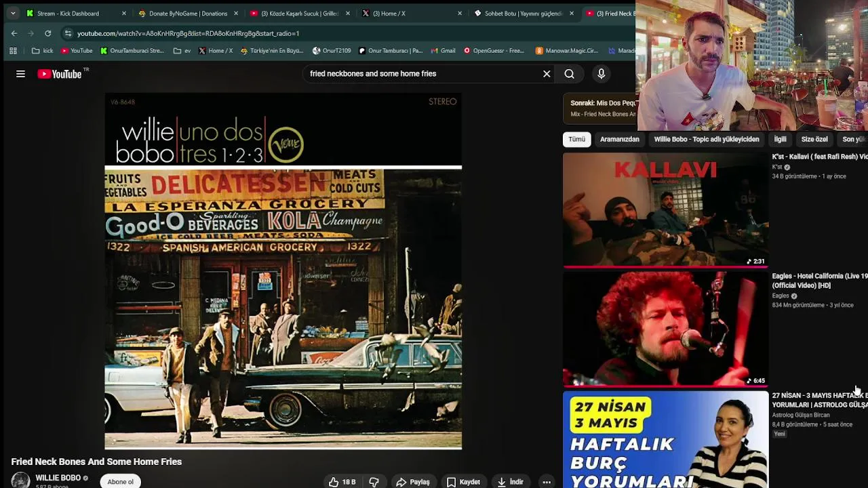Open the Willie Bobo channel avatar
Screen dimensions: 868x488
point(20,481)
